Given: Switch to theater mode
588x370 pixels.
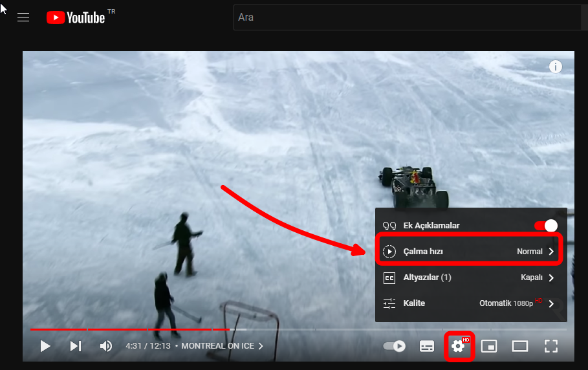Looking at the screenshot, I should [x=520, y=346].
